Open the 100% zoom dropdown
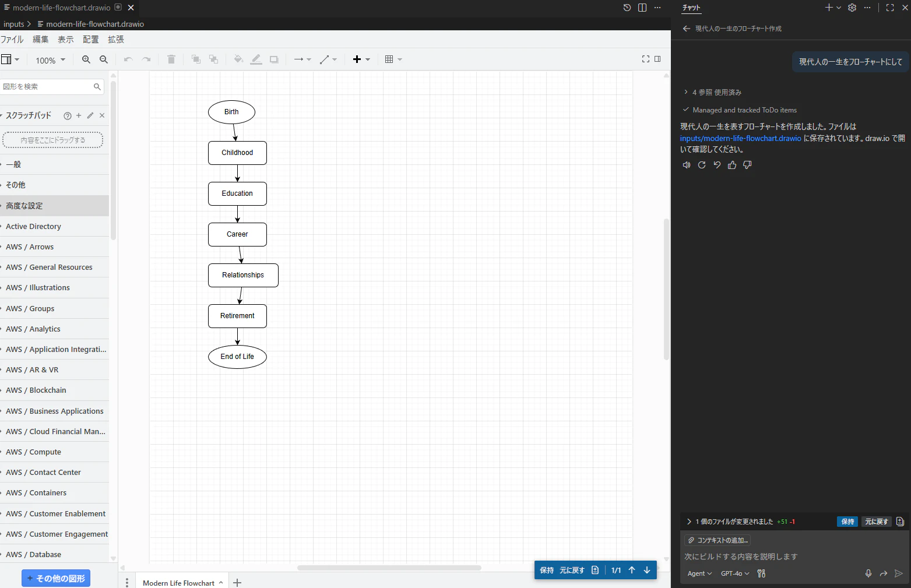Viewport: 911px width, 588px height. click(50, 60)
